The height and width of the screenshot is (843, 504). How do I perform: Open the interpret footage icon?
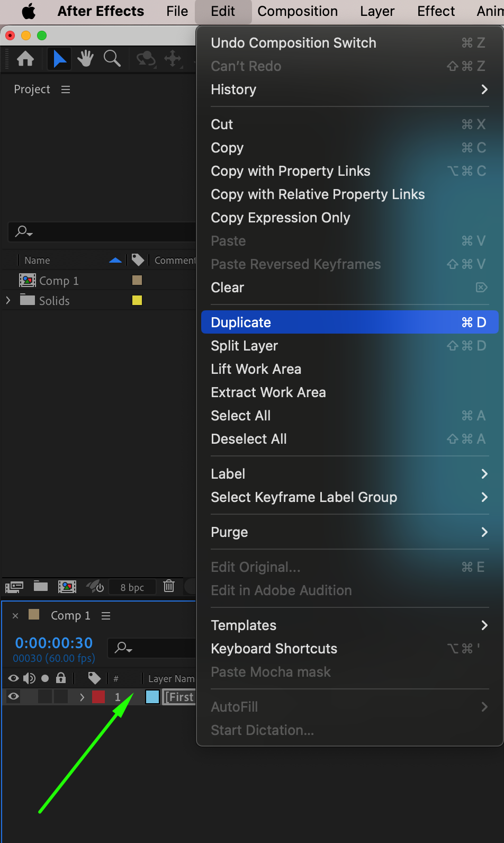pyautogui.click(x=14, y=586)
